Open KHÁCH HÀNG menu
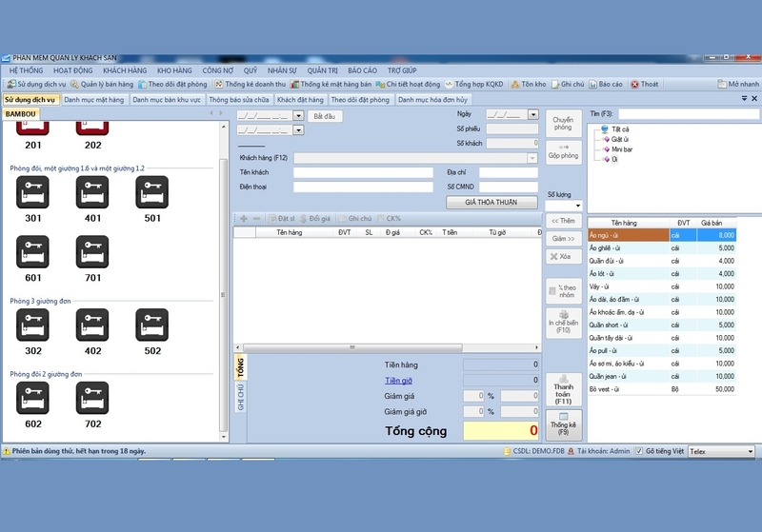Screen dimensions: 762x532 tap(125, 70)
